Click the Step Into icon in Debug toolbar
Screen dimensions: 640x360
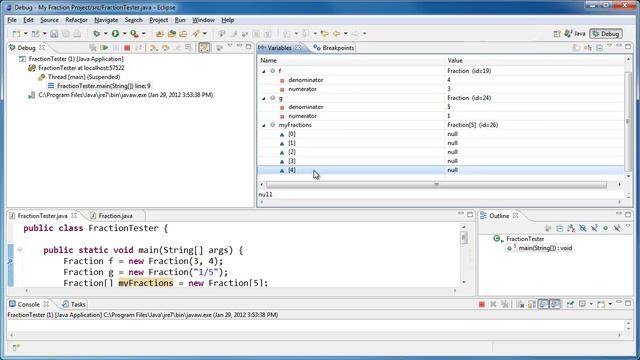[x=153, y=48]
